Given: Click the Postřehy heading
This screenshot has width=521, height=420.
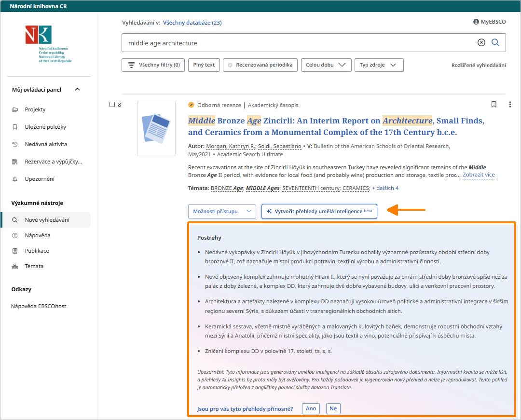Looking at the screenshot, I should pos(209,238).
